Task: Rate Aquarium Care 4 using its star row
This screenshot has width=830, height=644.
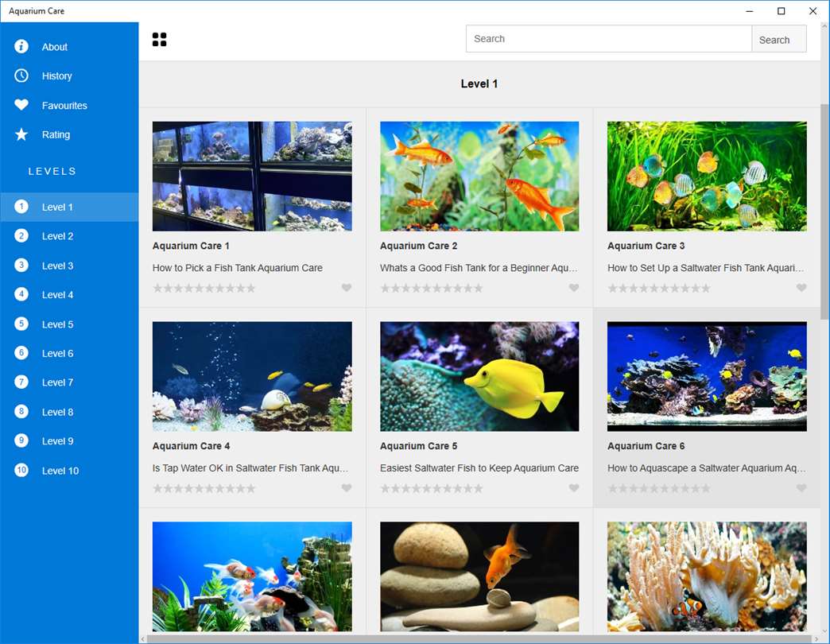Action: tap(204, 488)
